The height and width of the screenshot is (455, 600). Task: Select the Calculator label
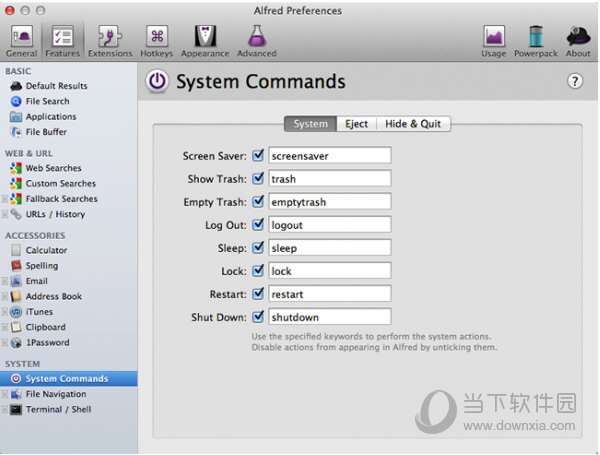46,250
